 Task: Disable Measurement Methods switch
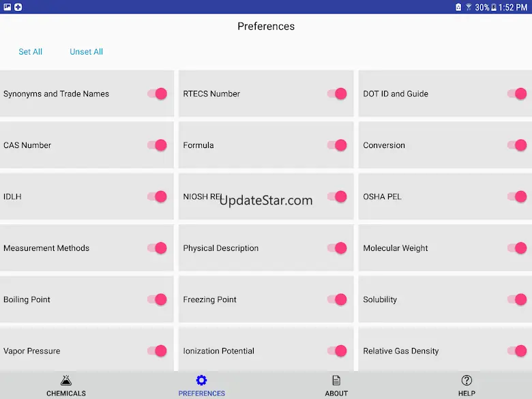157,248
